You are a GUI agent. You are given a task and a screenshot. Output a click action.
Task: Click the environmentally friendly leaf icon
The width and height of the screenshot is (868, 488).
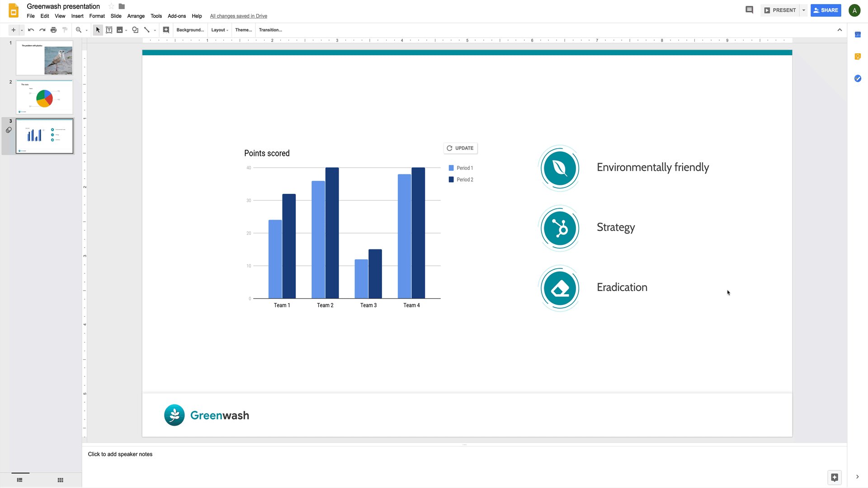tap(559, 168)
